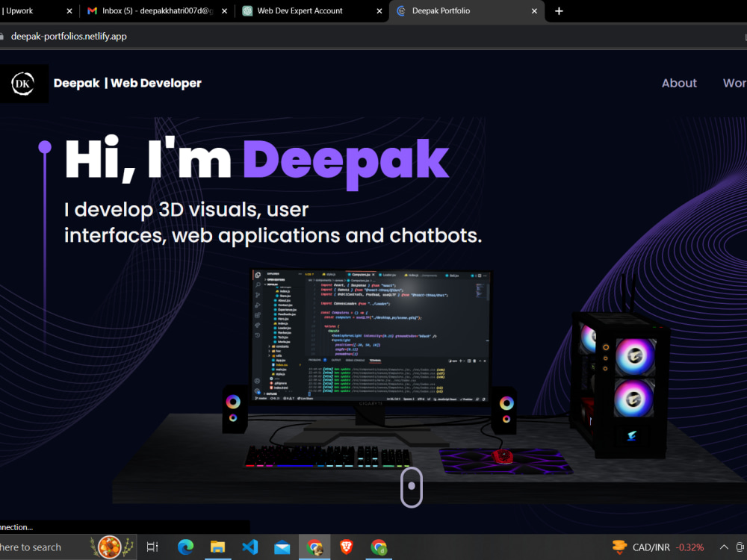Click the About navigation link
Image resolution: width=747 pixels, height=560 pixels.
pos(678,83)
